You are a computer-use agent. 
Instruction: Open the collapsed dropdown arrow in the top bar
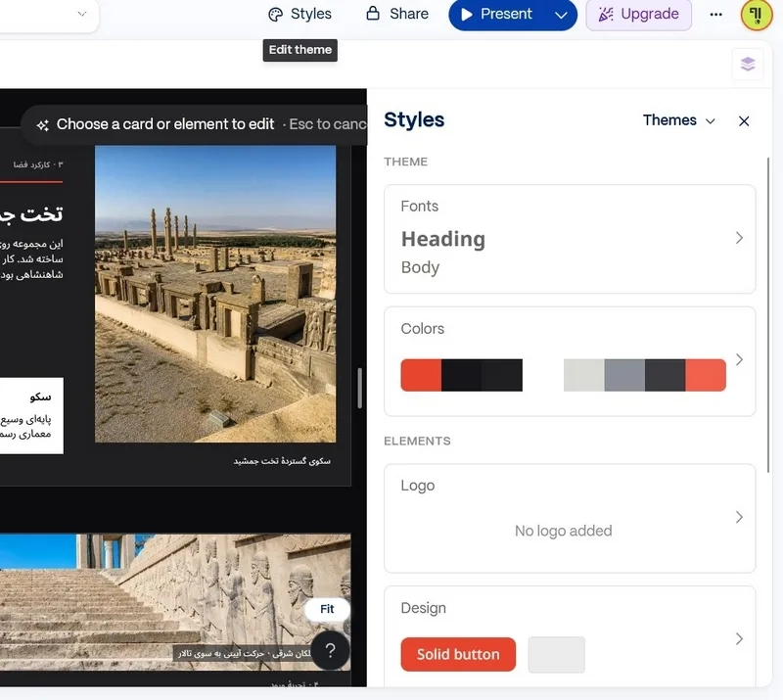tap(82, 14)
